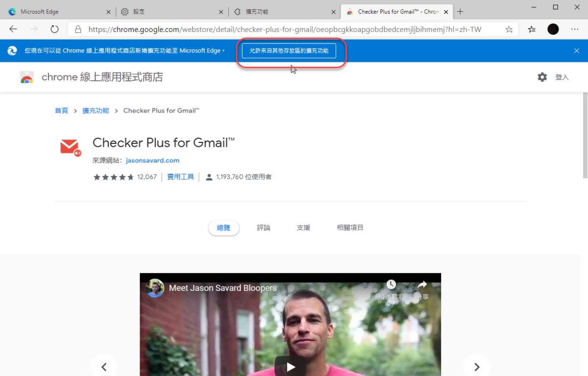Open 擴充功能 breadcrumb link

[96, 111]
